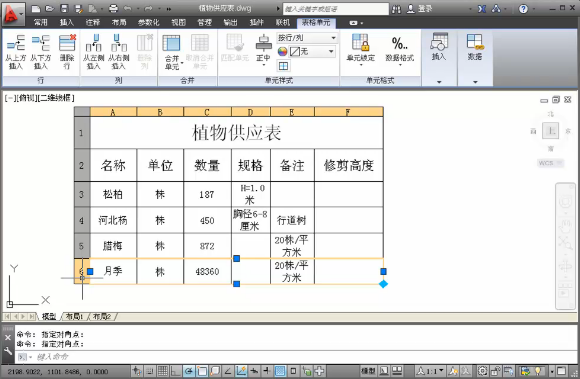Open the background fill 无 dropdown
The image size is (580, 379).
312,51
